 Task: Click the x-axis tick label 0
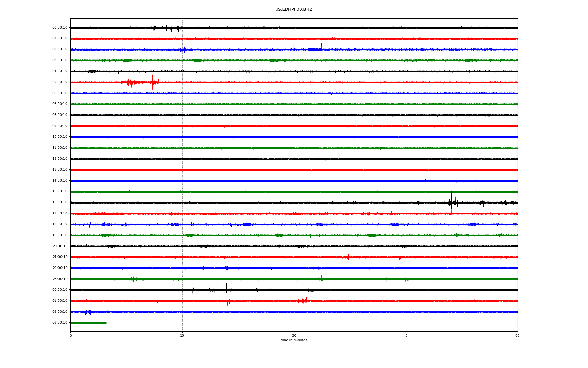point(71,336)
